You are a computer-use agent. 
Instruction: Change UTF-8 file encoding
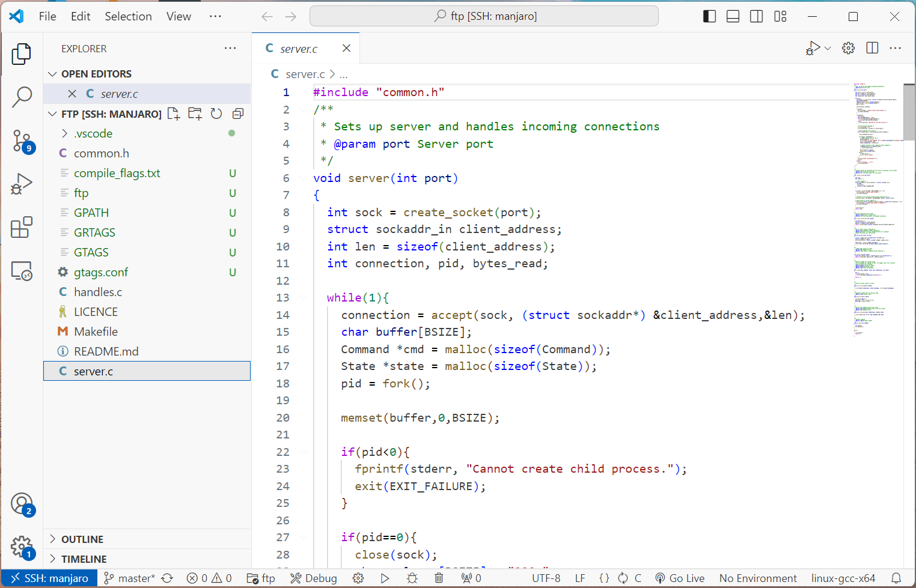[546, 578]
